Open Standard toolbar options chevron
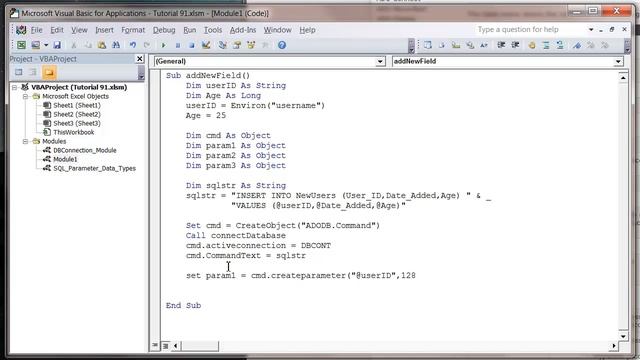The height and width of the screenshot is (360, 640). click(x=411, y=45)
